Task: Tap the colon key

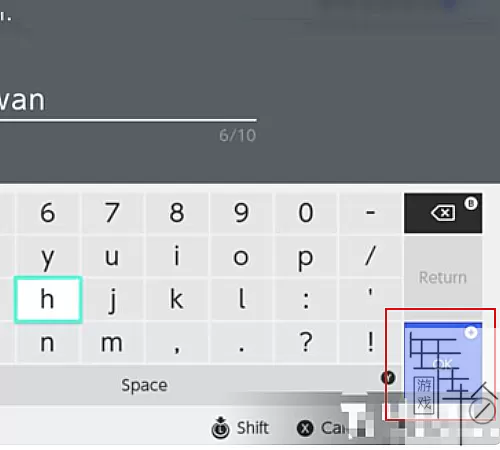Action: 306,300
